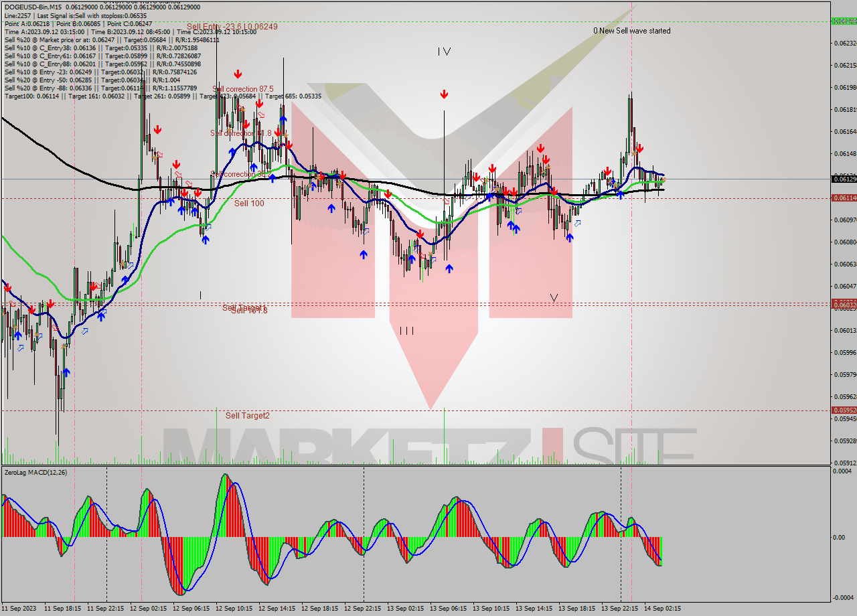
Task: Click the red 0.06032 price tag
Action: point(843,304)
